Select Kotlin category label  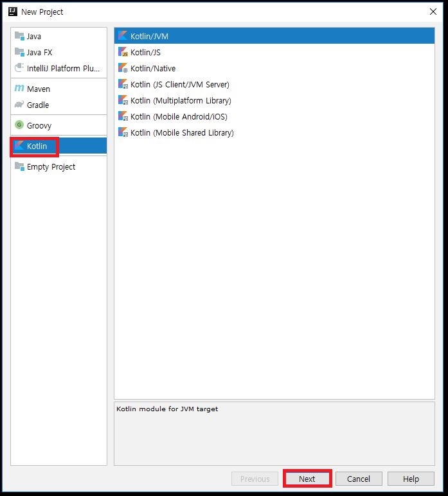point(37,146)
